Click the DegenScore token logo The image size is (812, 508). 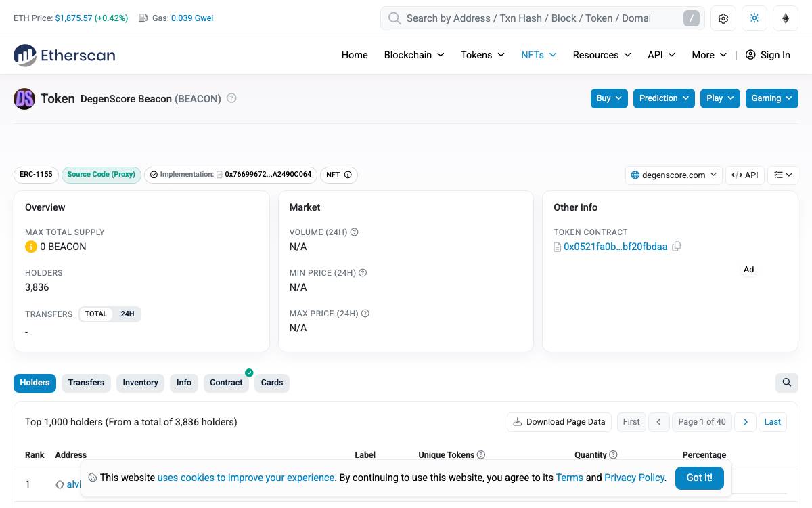click(x=24, y=99)
